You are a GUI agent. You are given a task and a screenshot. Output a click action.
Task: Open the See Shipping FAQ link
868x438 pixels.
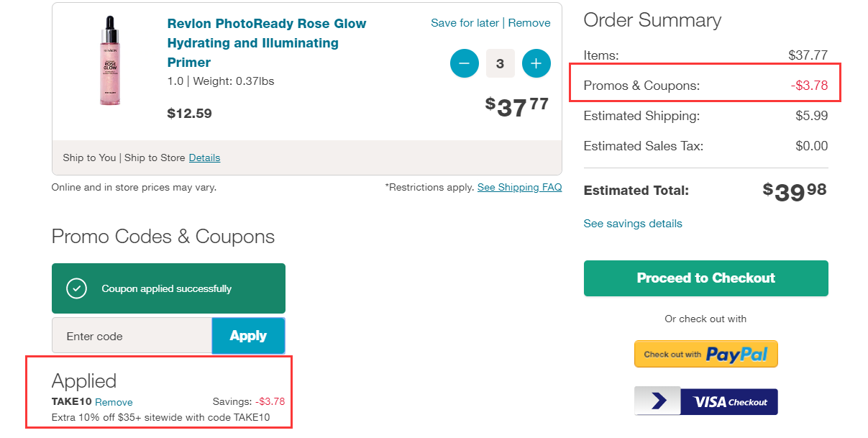[x=519, y=187]
